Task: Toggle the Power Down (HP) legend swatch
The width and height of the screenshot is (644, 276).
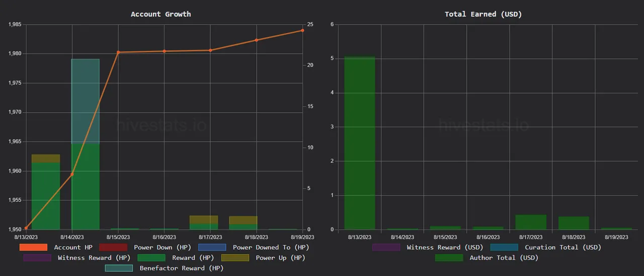Action: click(113, 247)
